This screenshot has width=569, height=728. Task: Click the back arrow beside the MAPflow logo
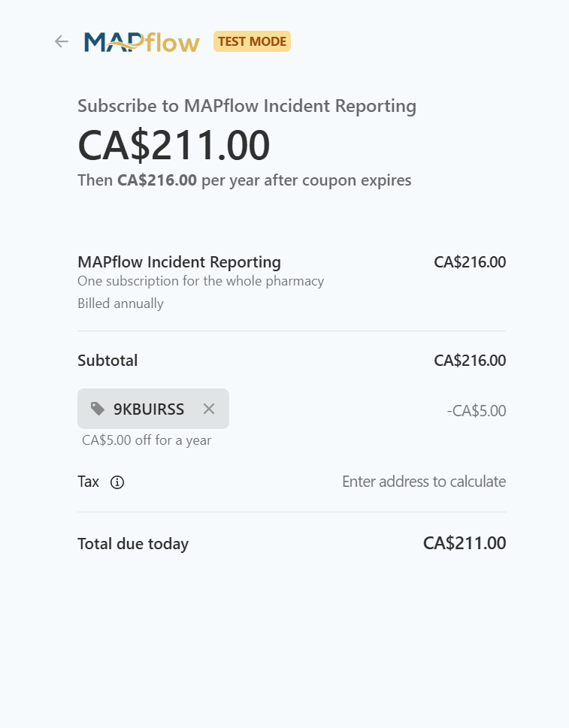(62, 41)
